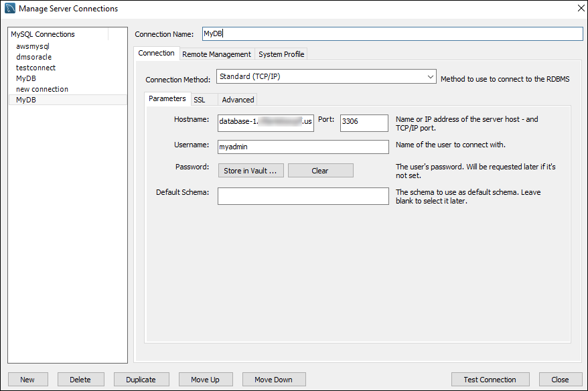Click inside the Default Schema field
Image resolution: width=588 pixels, height=391 pixels.
(x=303, y=195)
